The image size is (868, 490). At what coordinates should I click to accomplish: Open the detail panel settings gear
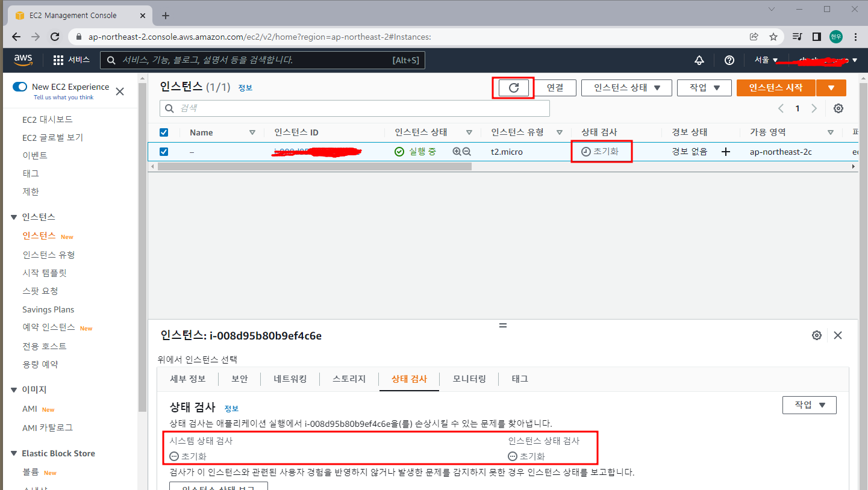click(816, 335)
